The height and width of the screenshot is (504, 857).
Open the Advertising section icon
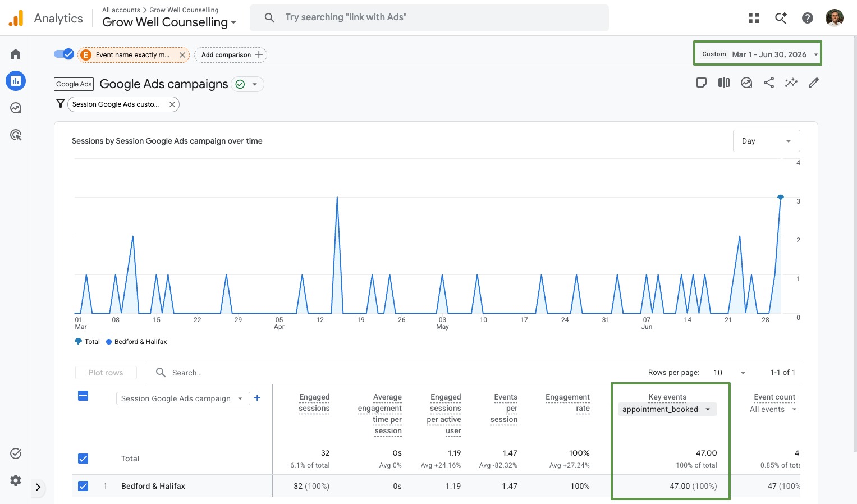click(x=16, y=135)
